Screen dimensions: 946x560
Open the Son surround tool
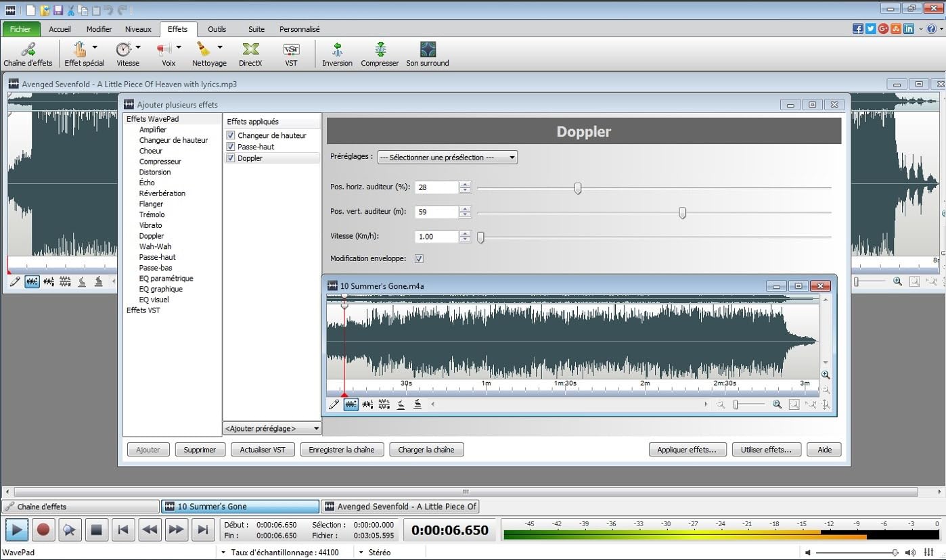coord(427,54)
